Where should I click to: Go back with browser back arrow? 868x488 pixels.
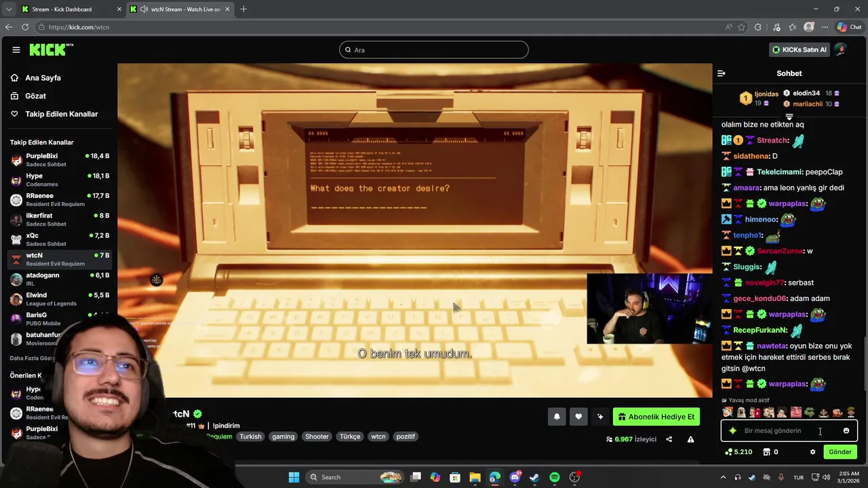[x=9, y=27]
